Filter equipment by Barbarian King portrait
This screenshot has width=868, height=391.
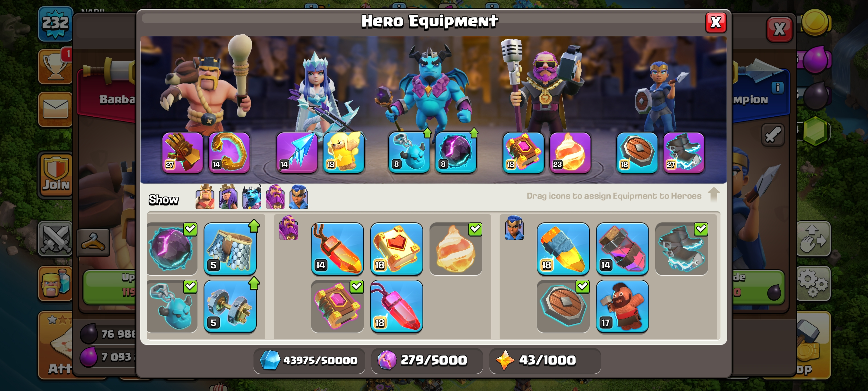click(x=205, y=197)
